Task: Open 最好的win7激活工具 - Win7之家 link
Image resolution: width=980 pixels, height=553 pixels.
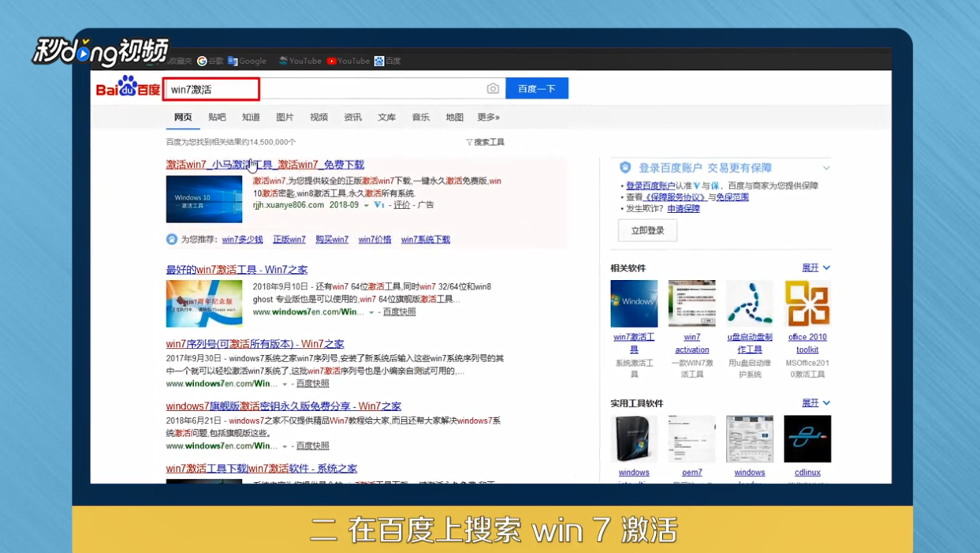Action: (x=237, y=270)
